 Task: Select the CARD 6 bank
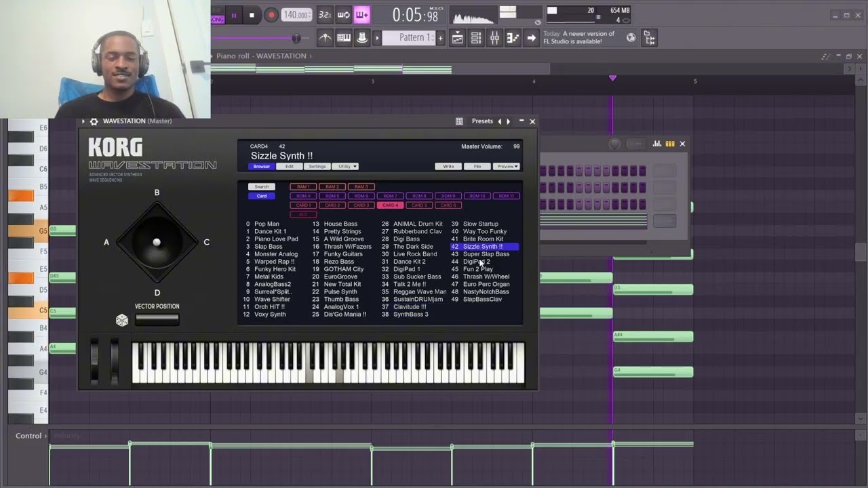(x=448, y=205)
